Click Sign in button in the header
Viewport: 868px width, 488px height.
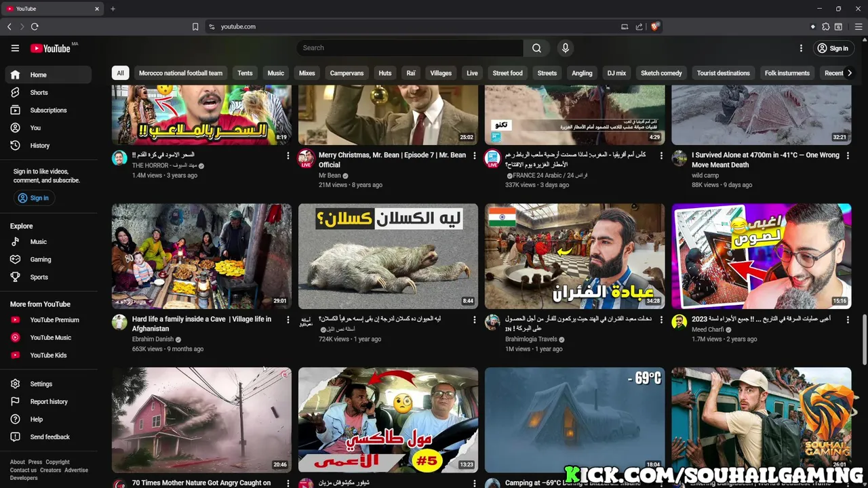(x=832, y=48)
